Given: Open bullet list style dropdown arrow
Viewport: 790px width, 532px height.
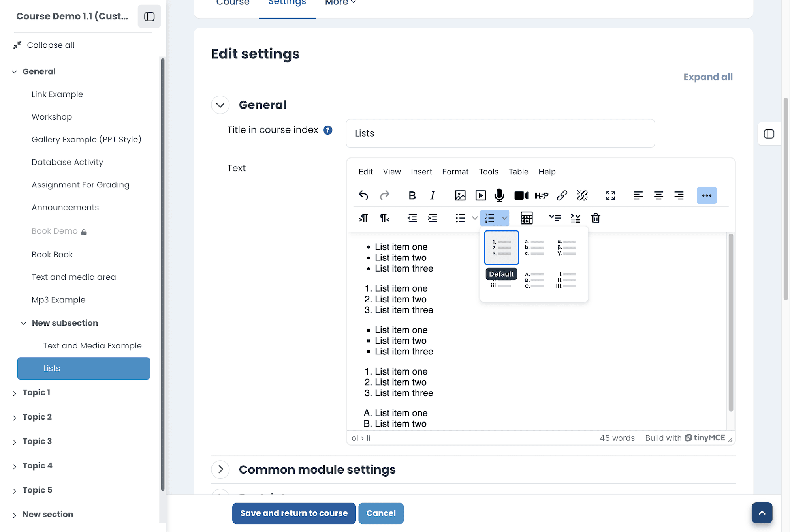Looking at the screenshot, I should pyautogui.click(x=475, y=218).
